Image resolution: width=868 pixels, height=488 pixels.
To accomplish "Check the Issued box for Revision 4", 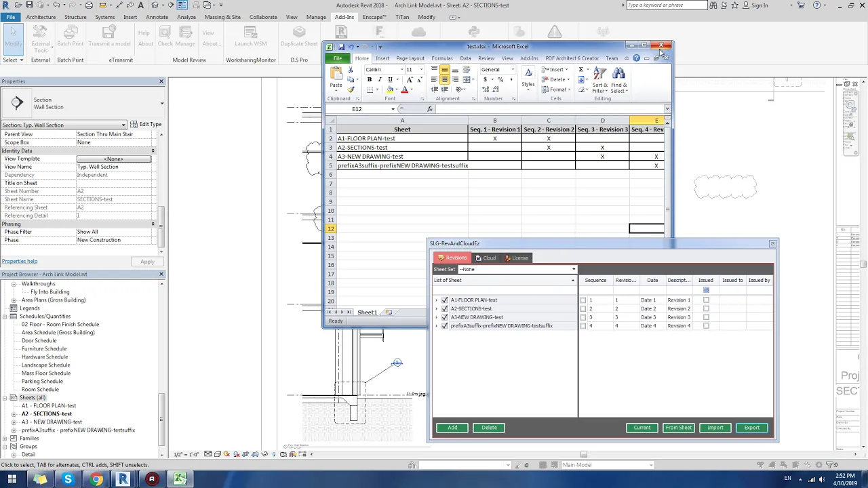I will pos(706,326).
